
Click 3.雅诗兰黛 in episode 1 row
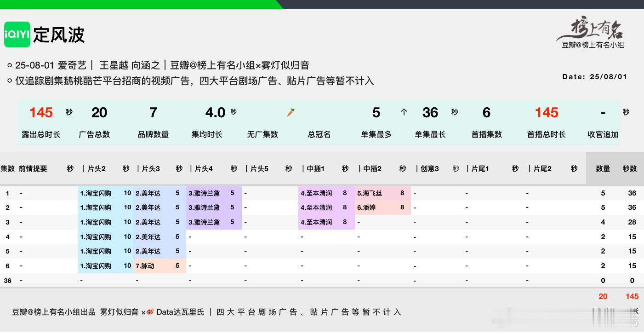tap(204, 193)
